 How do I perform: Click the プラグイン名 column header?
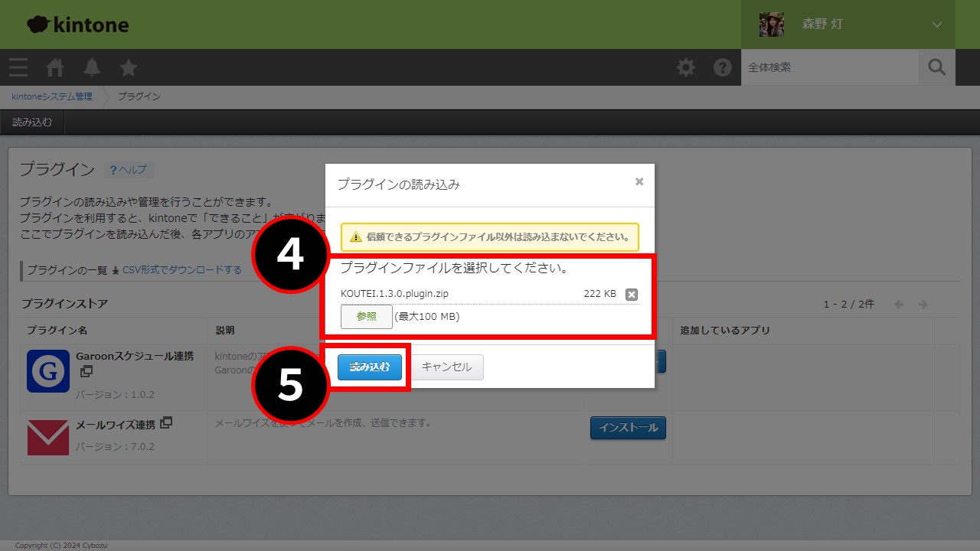pyautogui.click(x=57, y=331)
